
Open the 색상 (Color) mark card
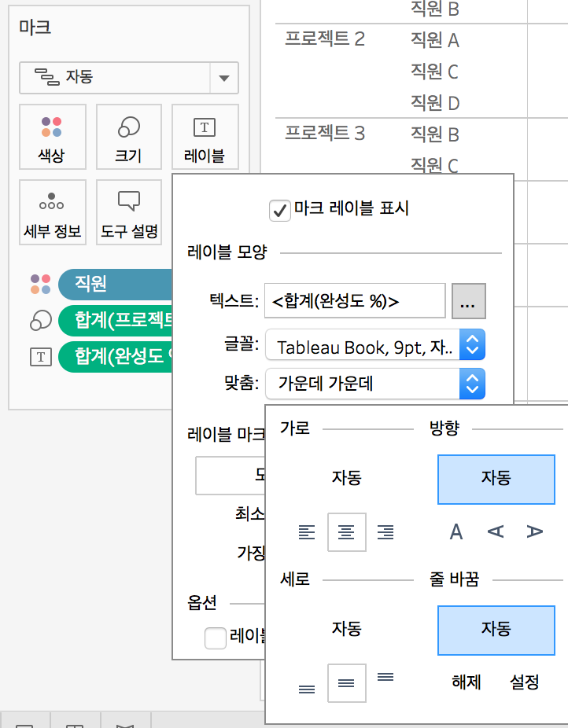pos(52,137)
